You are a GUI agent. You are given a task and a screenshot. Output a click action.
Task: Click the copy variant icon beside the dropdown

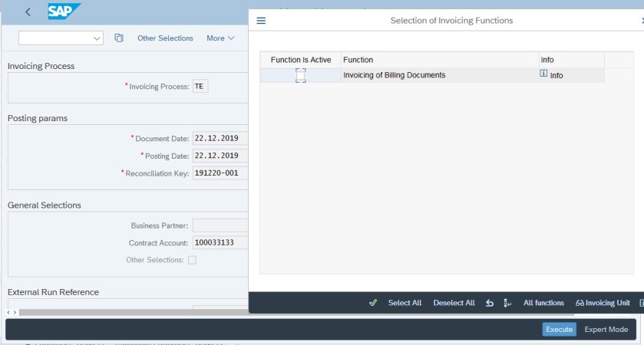point(119,38)
